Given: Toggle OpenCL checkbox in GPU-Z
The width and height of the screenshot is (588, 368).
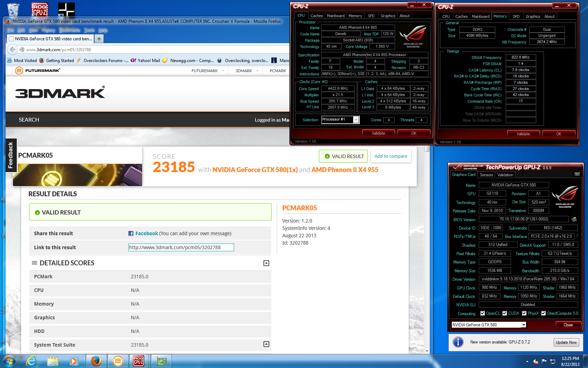Looking at the screenshot, I should pos(483,313).
